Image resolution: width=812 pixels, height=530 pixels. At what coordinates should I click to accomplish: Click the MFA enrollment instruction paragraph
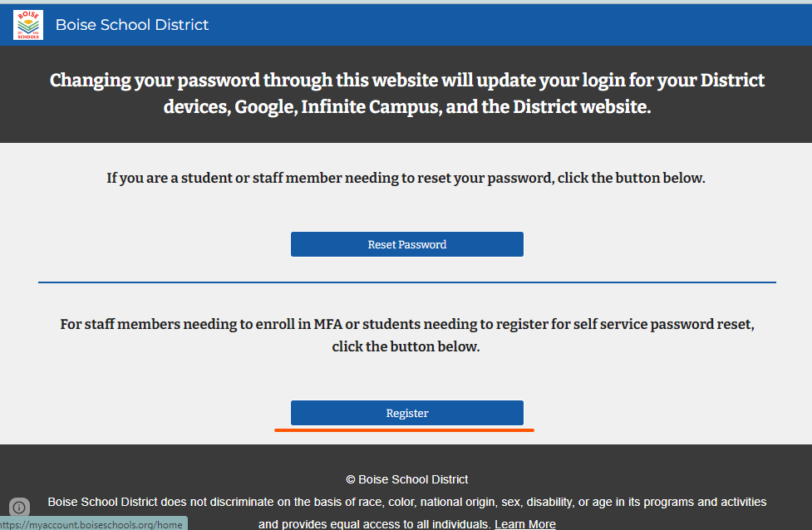click(406, 335)
